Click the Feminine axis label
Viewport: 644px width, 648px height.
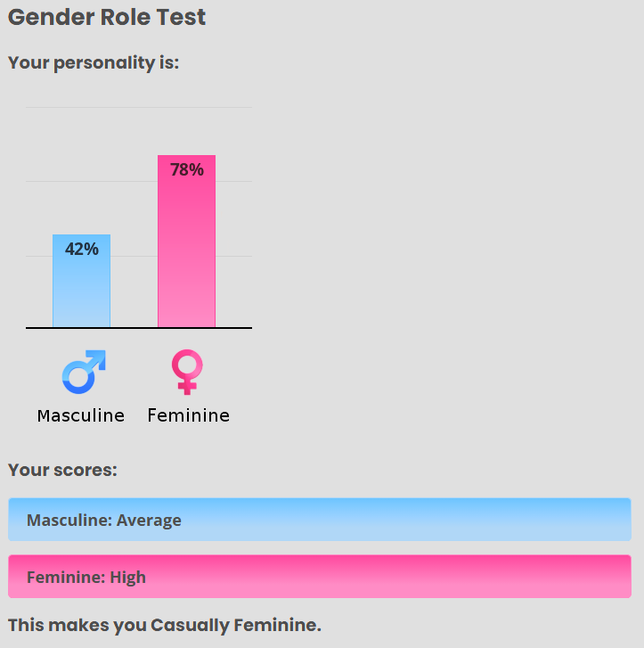188,415
